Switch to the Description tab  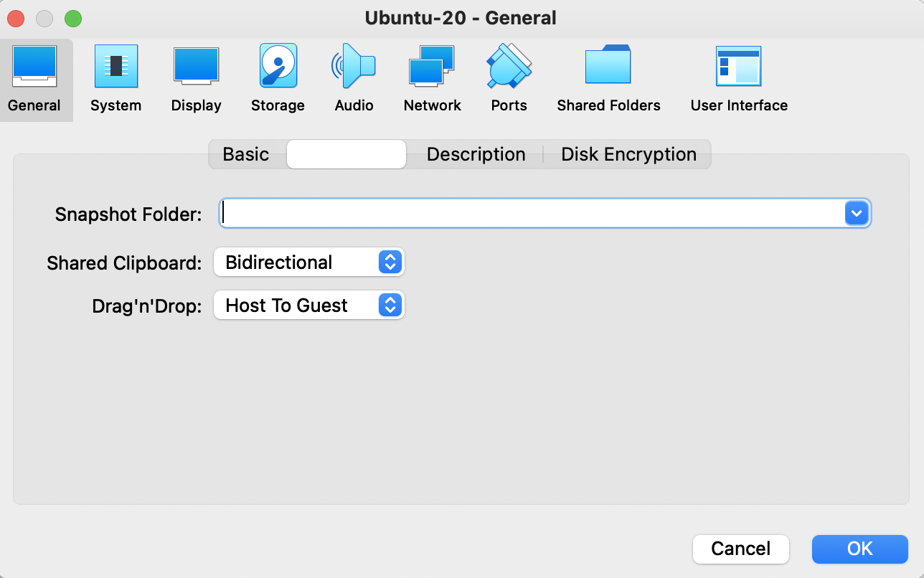click(x=476, y=154)
